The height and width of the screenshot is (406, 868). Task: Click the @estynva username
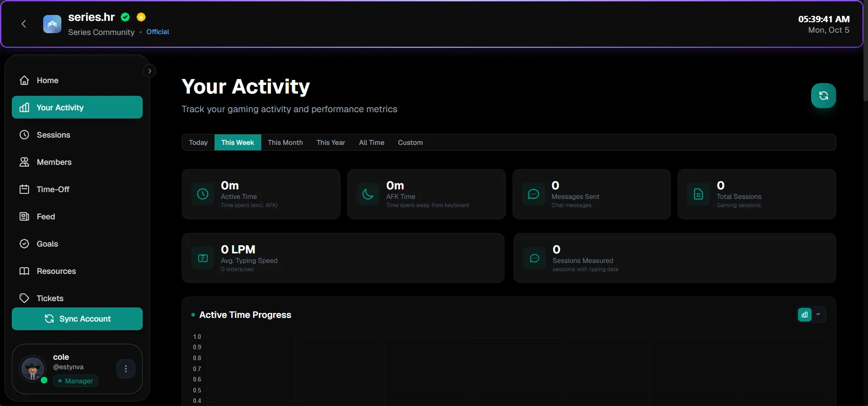click(x=68, y=367)
